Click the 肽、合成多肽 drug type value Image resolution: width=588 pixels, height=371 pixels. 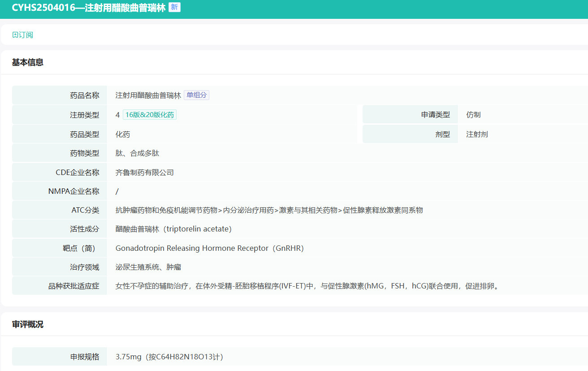pyautogui.click(x=137, y=153)
